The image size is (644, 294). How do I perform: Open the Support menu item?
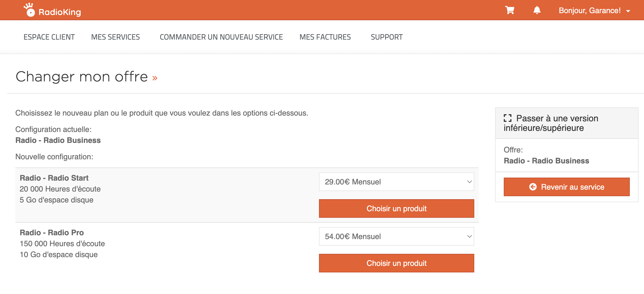(387, 37)
